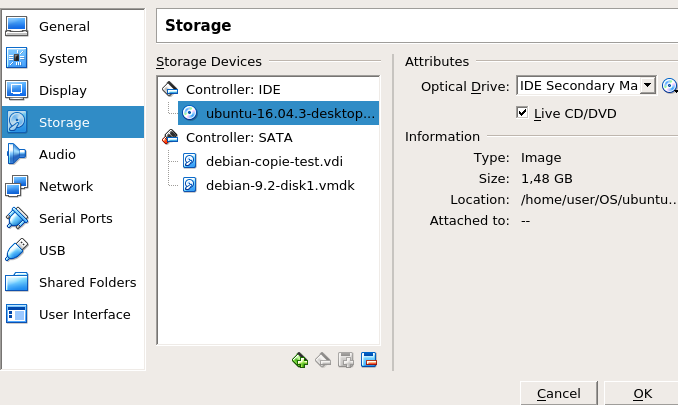Click the optical disk chooser icon
Viewport: 678px width, 405px height.
[x=669, y=86]
